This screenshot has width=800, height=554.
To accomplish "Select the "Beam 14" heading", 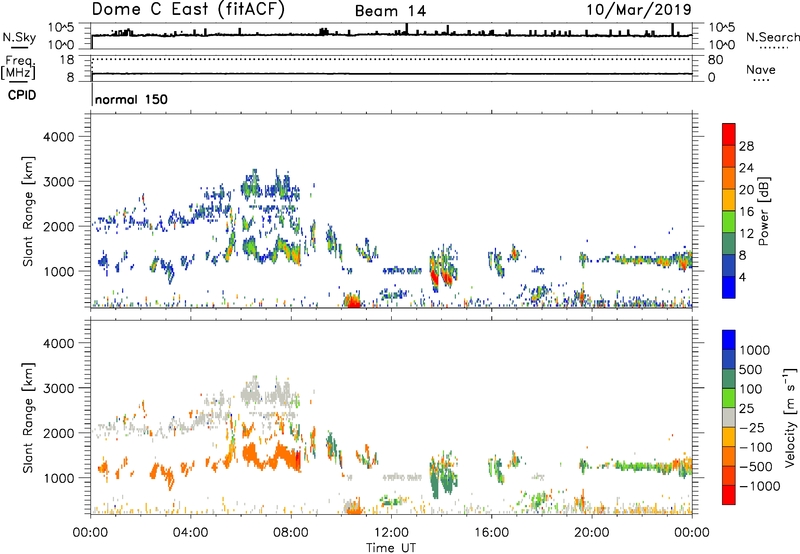I will (x=390, y=11).
